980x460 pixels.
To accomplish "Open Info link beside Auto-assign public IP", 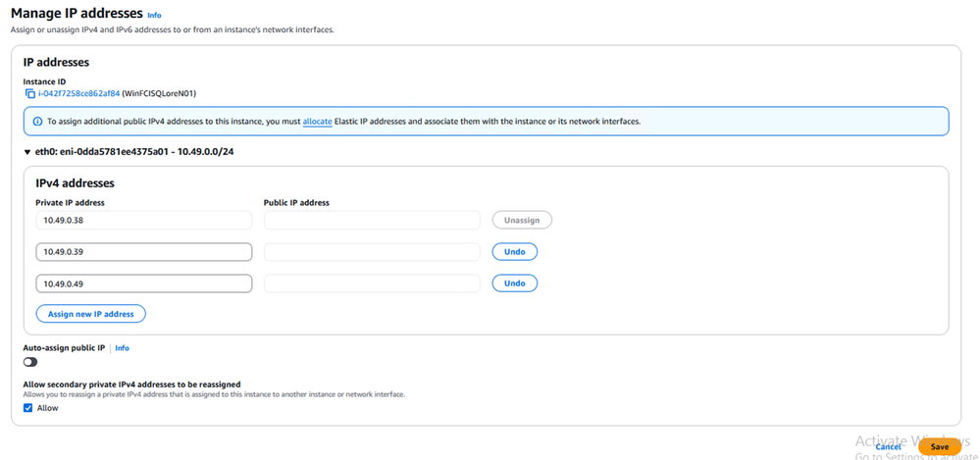I will (122, 348).
